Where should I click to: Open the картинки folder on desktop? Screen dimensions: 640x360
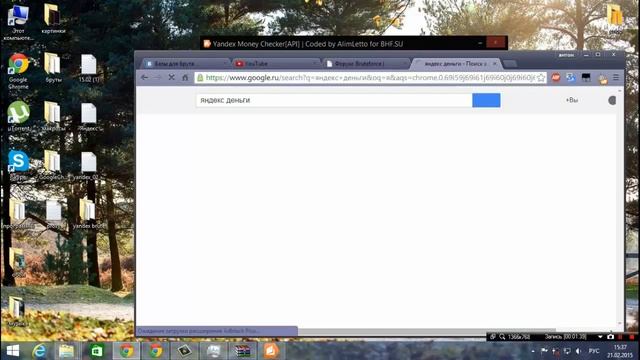coord(53,20)
